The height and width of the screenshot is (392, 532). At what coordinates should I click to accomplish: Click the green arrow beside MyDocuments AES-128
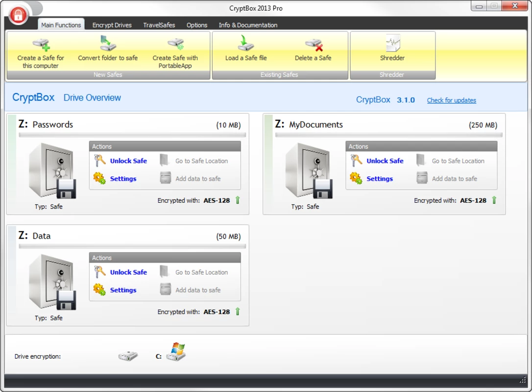(494, 200)
